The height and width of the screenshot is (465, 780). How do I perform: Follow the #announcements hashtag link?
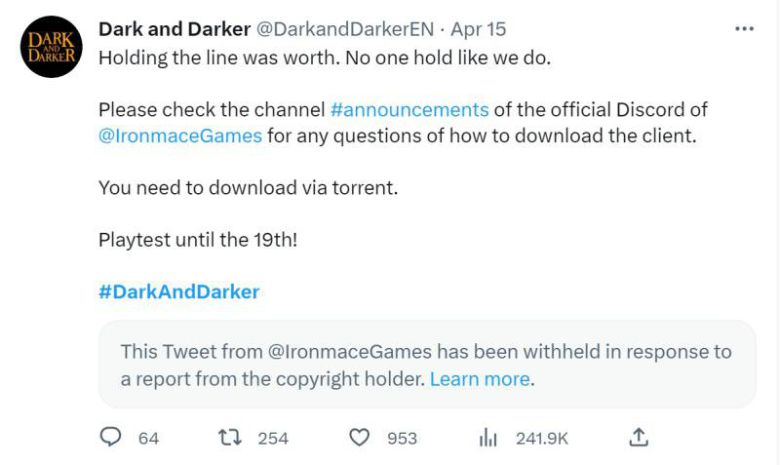click(409, 109)
